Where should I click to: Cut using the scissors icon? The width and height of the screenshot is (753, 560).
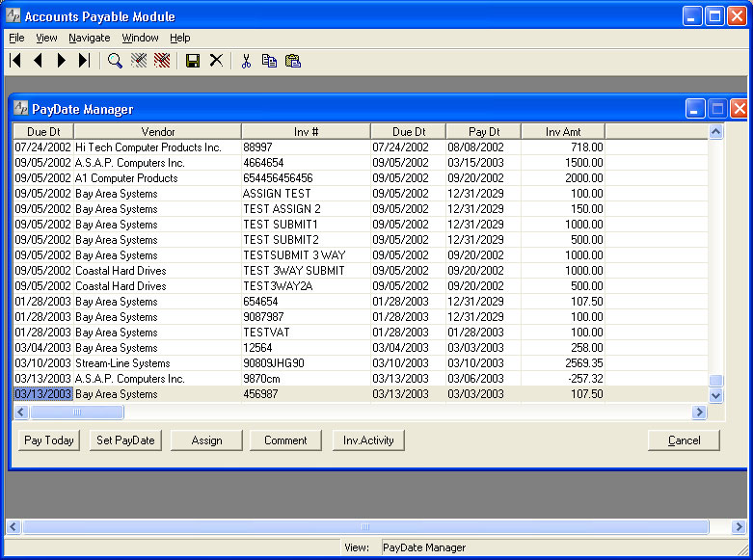tap(247, 61)
